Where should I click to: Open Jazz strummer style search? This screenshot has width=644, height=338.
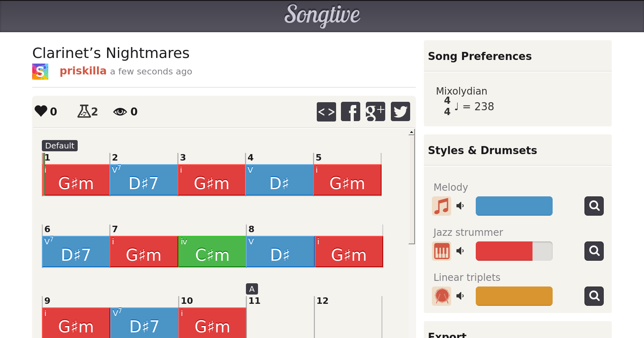tap(594, 251)
